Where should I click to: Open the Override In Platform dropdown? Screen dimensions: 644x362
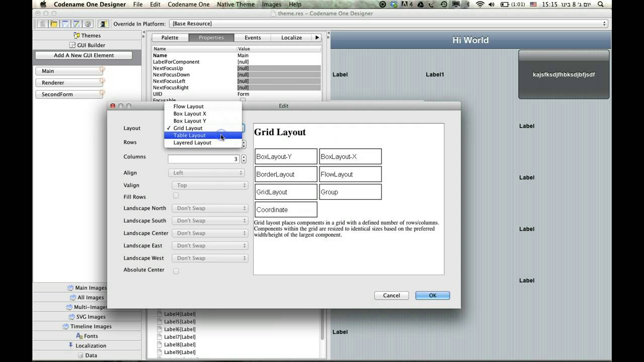coord(388,24)
